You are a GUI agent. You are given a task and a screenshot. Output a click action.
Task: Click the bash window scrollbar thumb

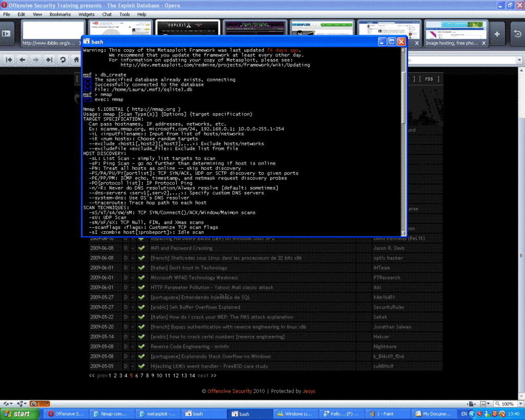point(403,97)
